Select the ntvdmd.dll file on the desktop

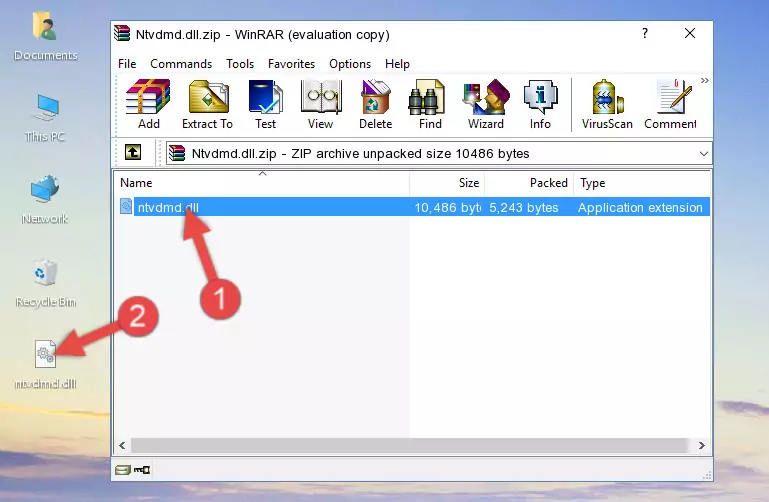[x=45, y=365]
